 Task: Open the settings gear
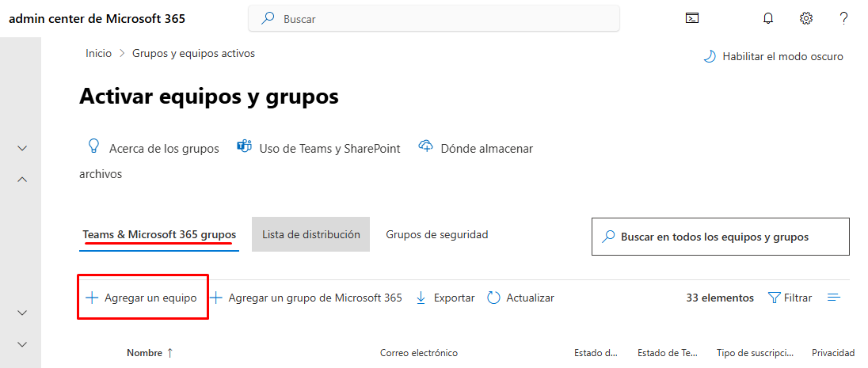[x=806, y=18]
